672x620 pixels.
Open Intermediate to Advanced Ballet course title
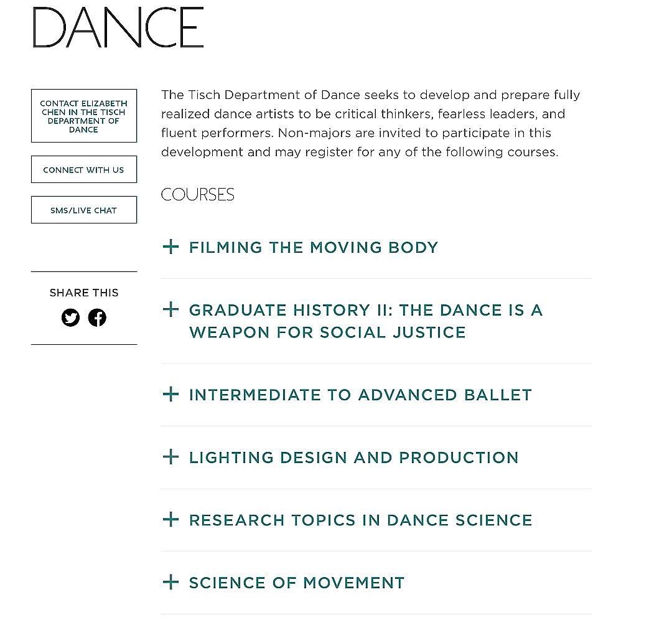click(360, 395)
